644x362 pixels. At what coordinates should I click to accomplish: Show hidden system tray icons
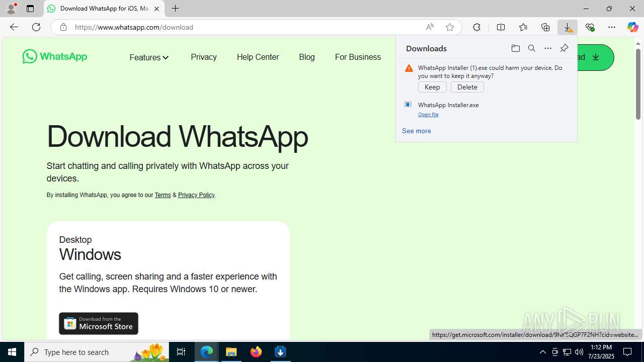[542, 352]
